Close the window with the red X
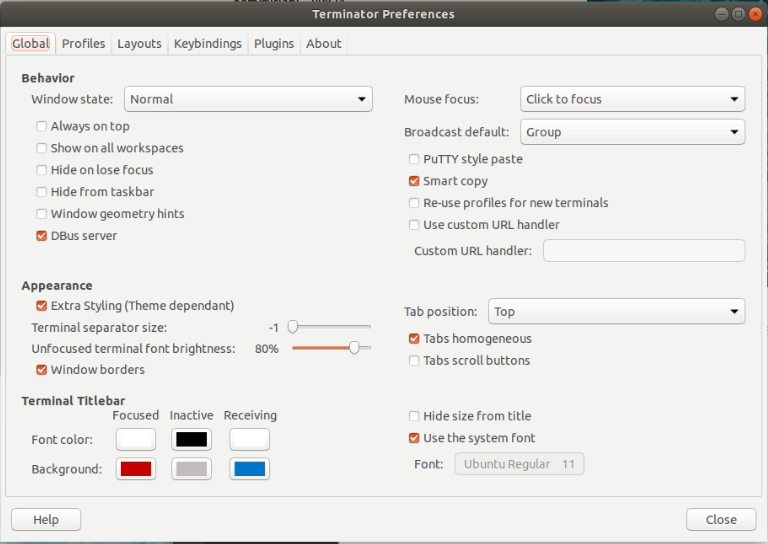Image resolution: width=768 pixels, height=544 pixels. [x=755, y=14]
